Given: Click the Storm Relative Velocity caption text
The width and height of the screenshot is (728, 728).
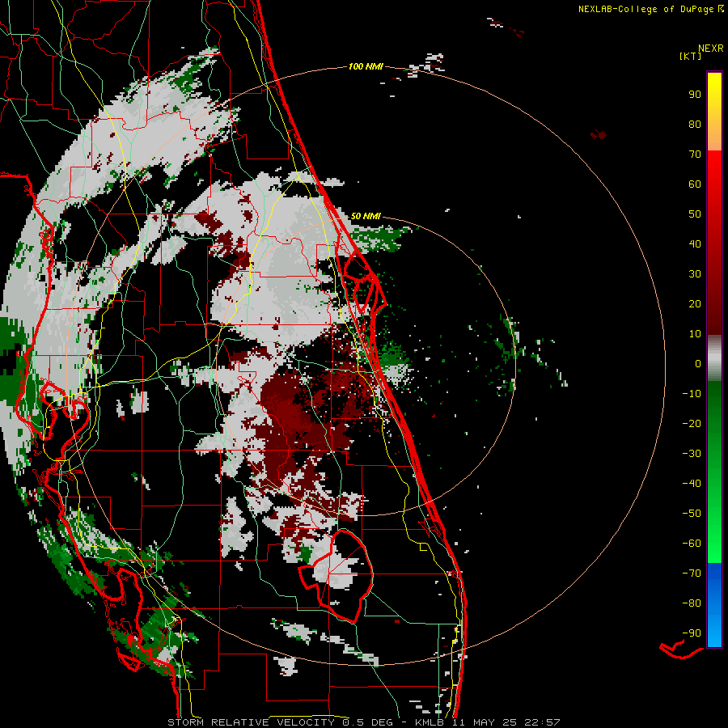Looking at the screenshot, I should tap(363, 722).
